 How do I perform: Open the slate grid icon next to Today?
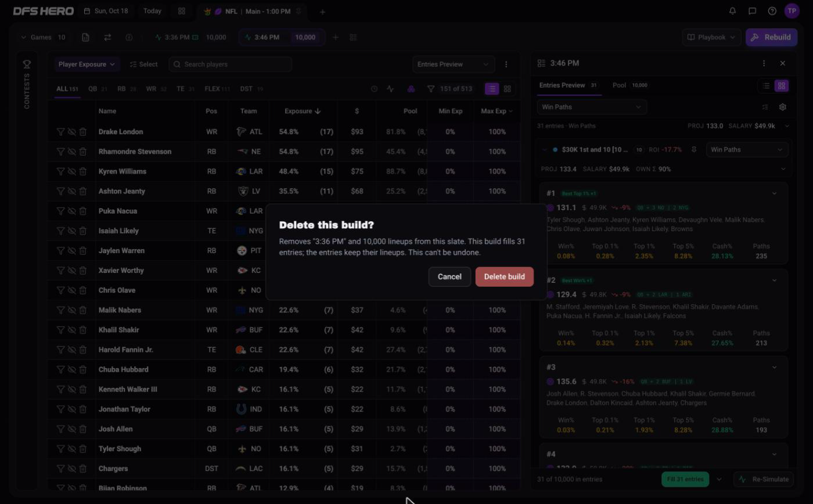(182, 11)
